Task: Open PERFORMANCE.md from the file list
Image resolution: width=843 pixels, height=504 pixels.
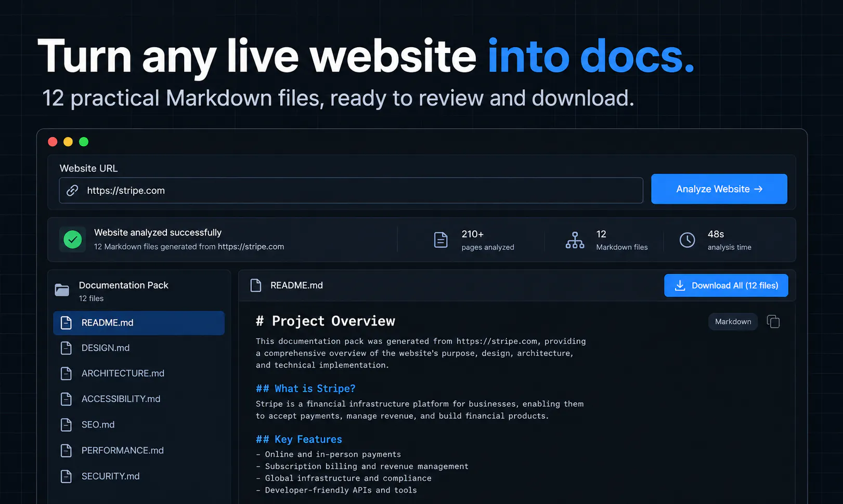Action: click(x=139, y=450)
